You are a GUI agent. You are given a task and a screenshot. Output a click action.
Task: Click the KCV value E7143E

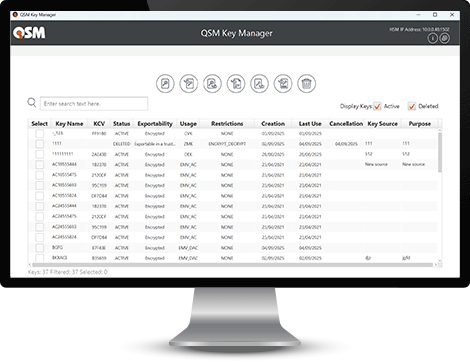99,248
